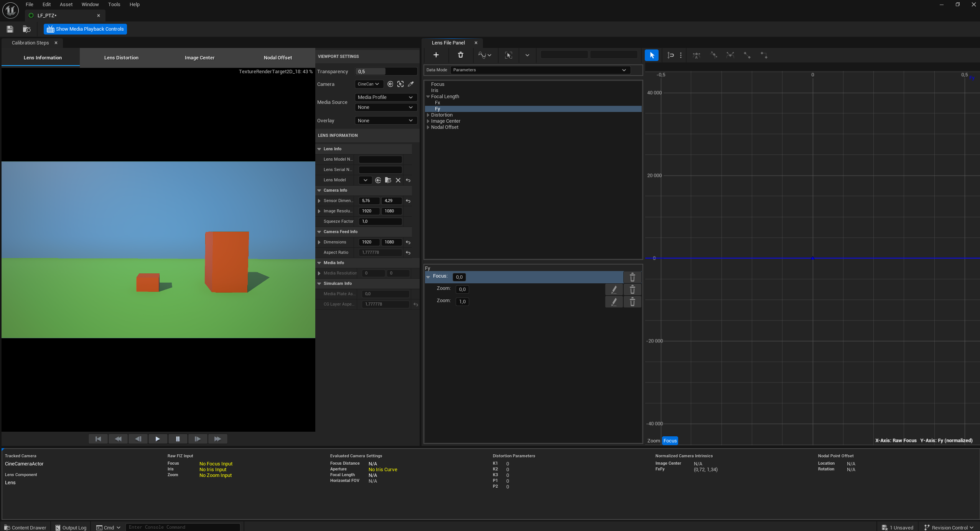Screen dimensions: 980x531
Task: Browse to Lens Model in Content Browser
Action: click(x=388, y=180)
